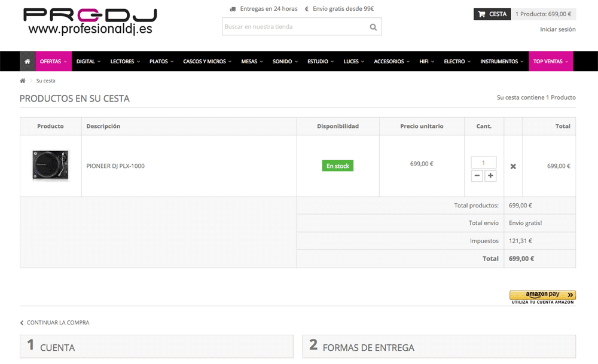
Task: Click the 'Total envío' label
Action: click(x=483, y=223)
